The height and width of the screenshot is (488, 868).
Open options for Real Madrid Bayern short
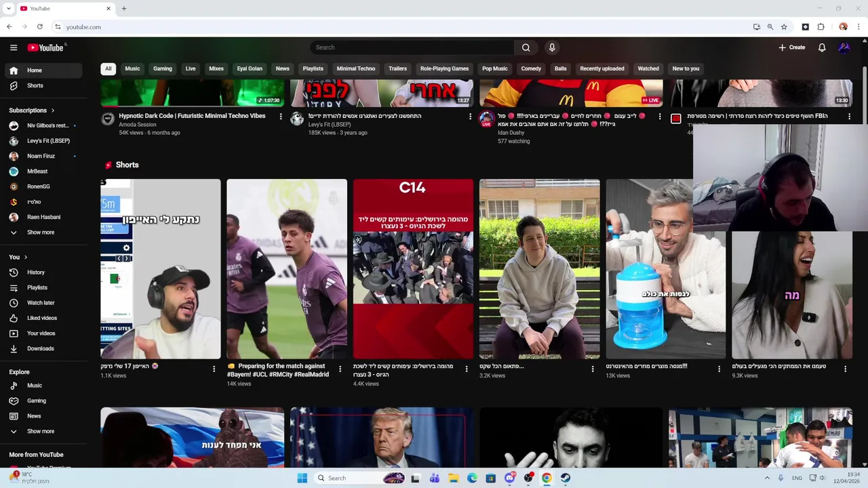tap(340, 369)
